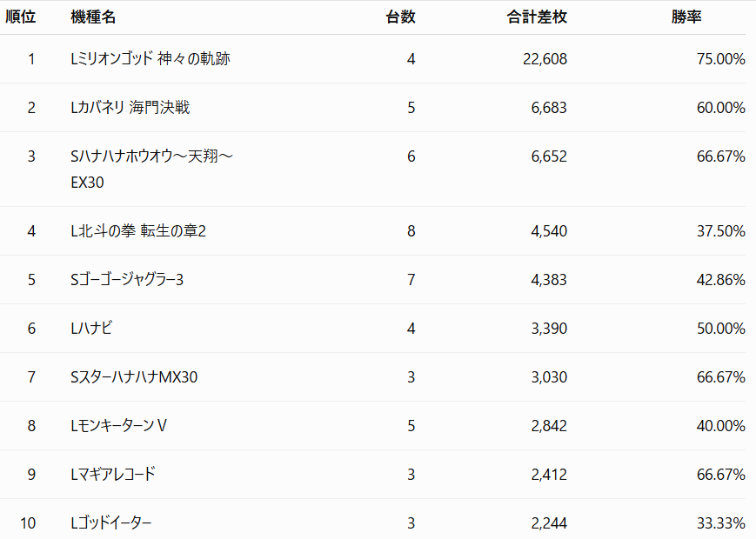Select Lミリオンゴッド 神々の軌跡 machine name
The image size is (756, 539).
click(151, 59)
